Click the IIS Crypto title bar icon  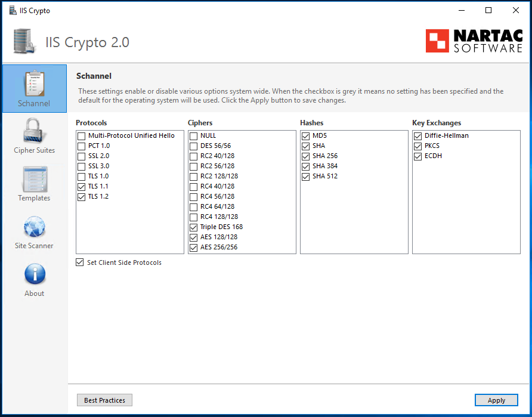tap(13, 11)
